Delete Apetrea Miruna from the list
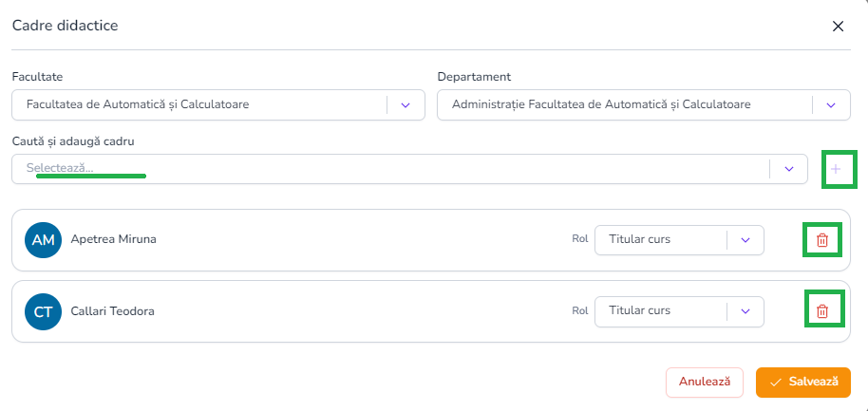 [822, 240]
